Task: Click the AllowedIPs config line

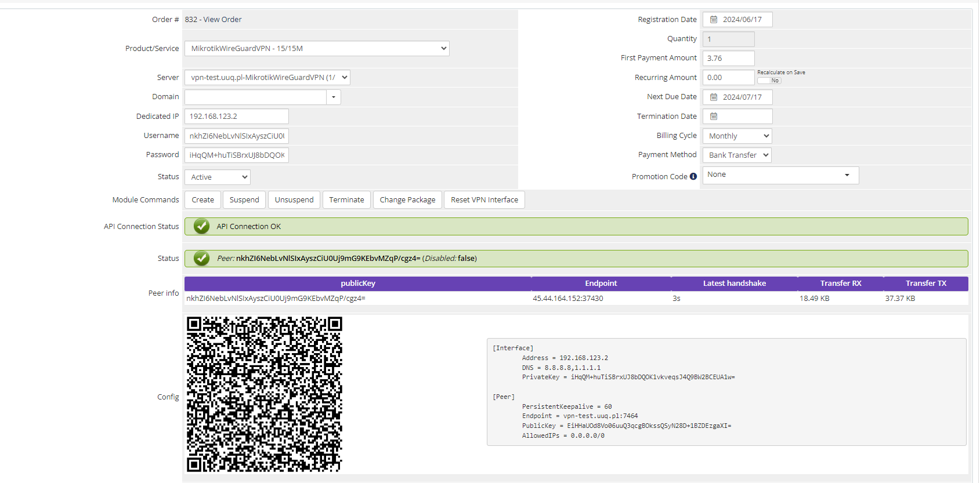Action: pyautogui.click(x=563, y=436)
